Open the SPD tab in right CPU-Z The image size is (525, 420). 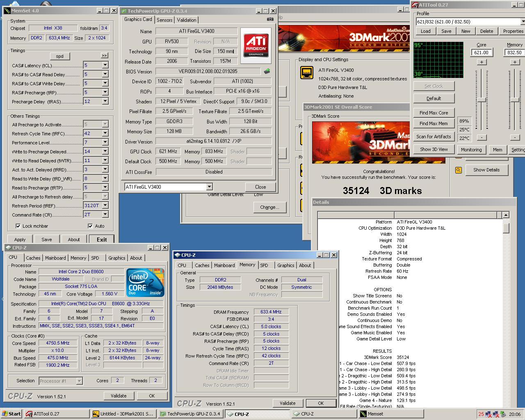(x=264, y=265)
